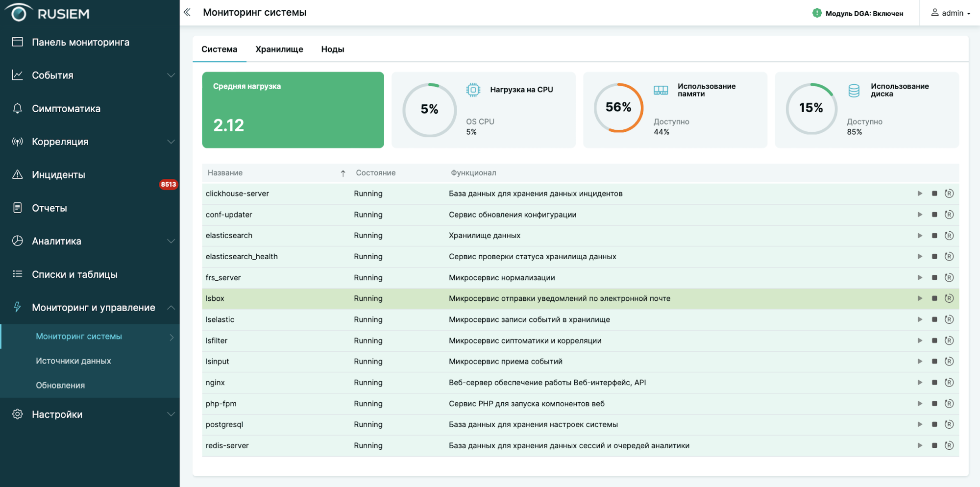Click the DGA module status icon
This screenshot has width=980, height=487.
(817, 13)
